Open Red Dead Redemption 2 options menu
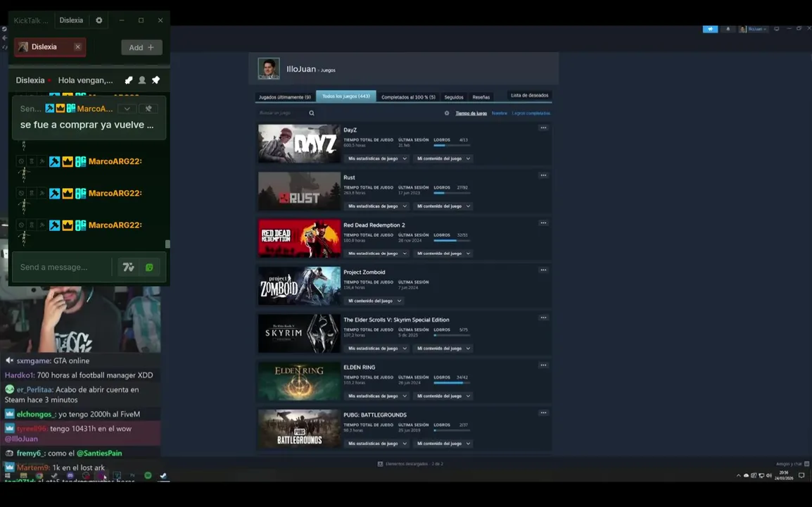 (x=543, y=223)
